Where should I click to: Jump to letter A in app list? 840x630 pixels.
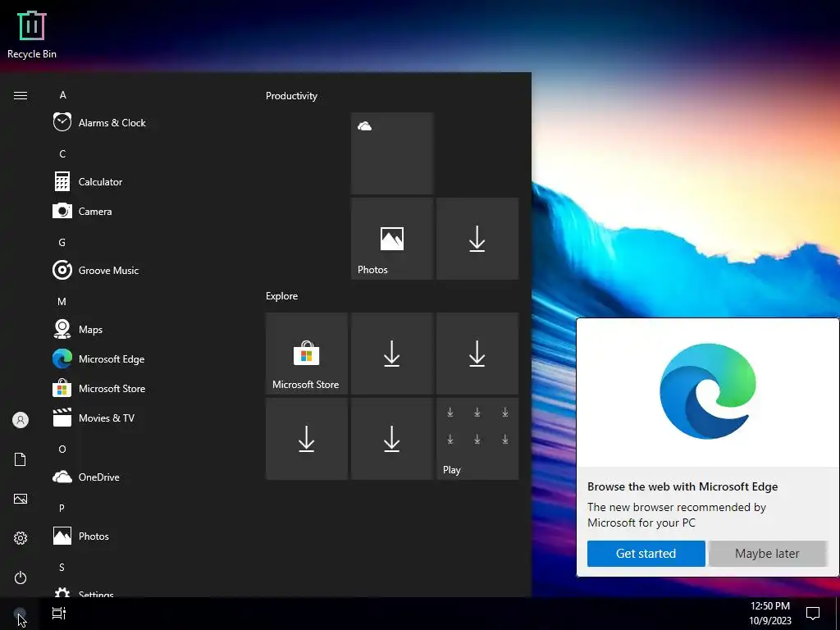coord(62,95)
